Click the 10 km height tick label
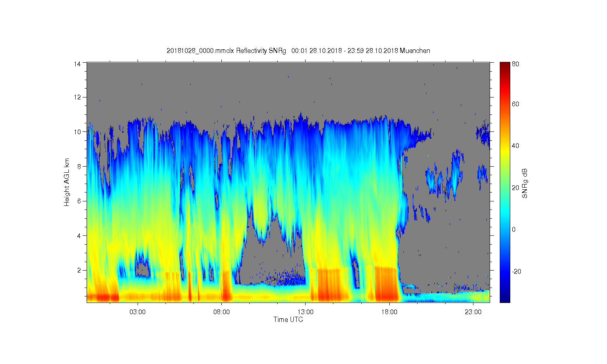The image size is (607, 364). 77,132
